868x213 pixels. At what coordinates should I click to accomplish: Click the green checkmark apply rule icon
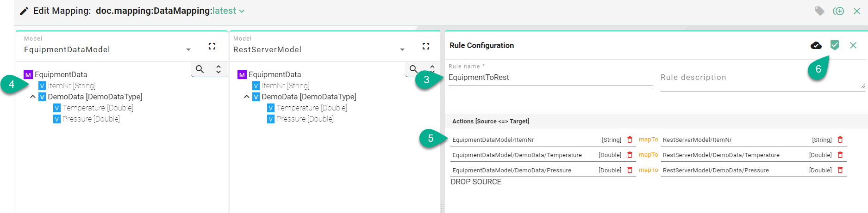[x=835, y=45]
